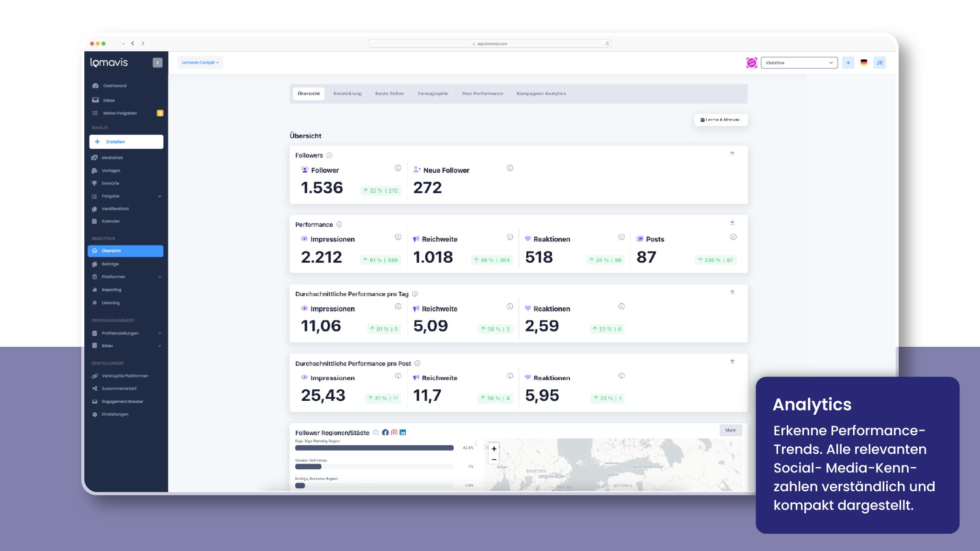Expand the Plattformen sidebar submenu
Screen dimensions: 980x551
159,277
